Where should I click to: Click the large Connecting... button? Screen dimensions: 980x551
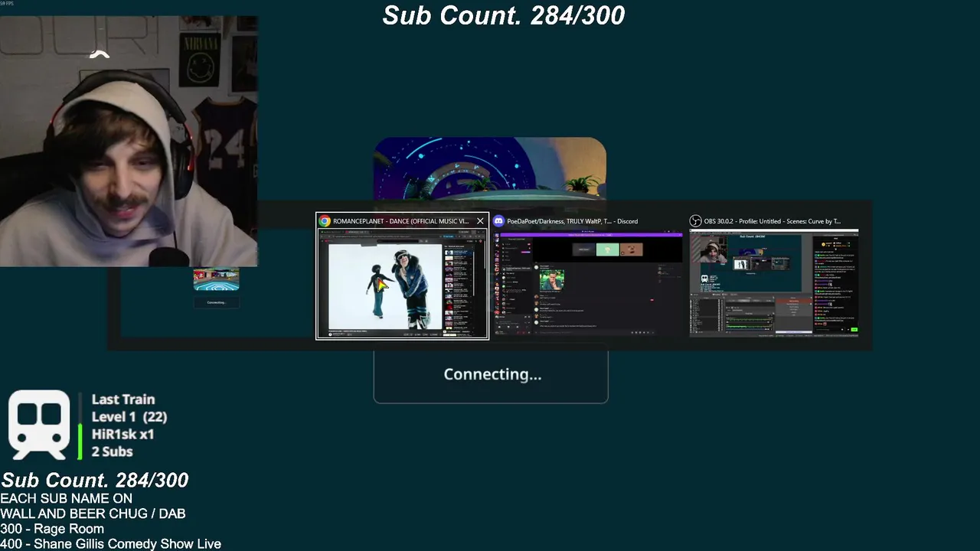491,375
